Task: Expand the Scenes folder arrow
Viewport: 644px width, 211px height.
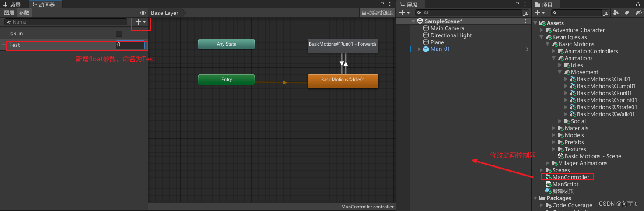Action: pyautogui.click(x=542, y=170)
